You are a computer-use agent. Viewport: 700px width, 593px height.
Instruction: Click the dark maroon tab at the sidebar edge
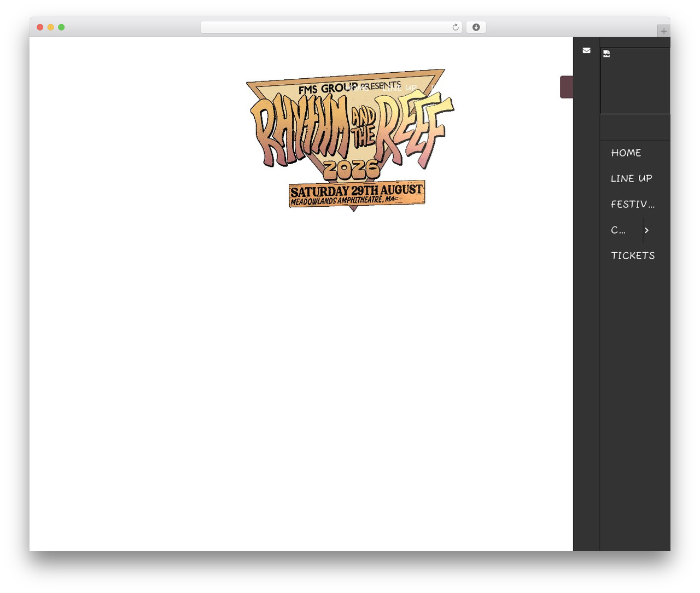pyautogui.click(x=567, y=87)
